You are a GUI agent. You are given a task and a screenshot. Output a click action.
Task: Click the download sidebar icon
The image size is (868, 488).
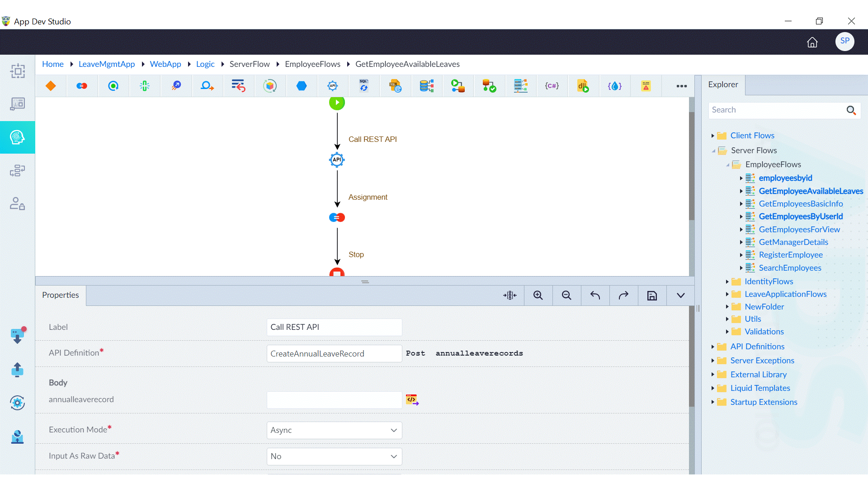click(x=18, y=335)
